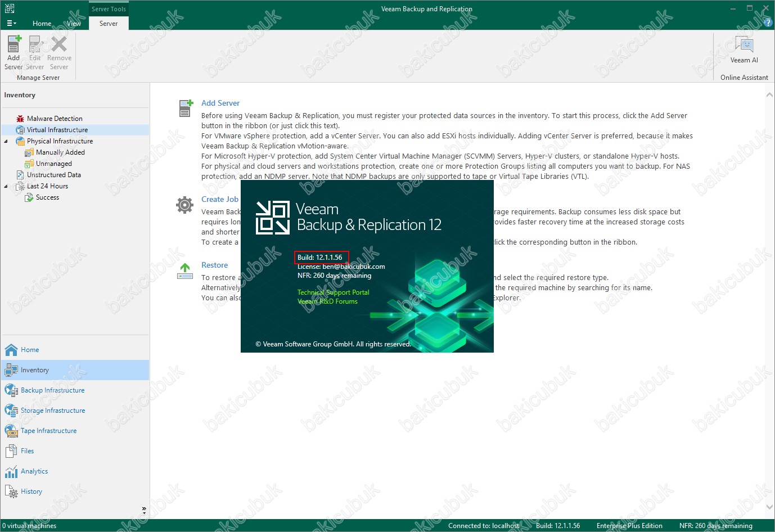The height and width of the screenshot is (532, 775).
Task: Click 'NFR: 260 days remaining' status entry
Action: 715,526
